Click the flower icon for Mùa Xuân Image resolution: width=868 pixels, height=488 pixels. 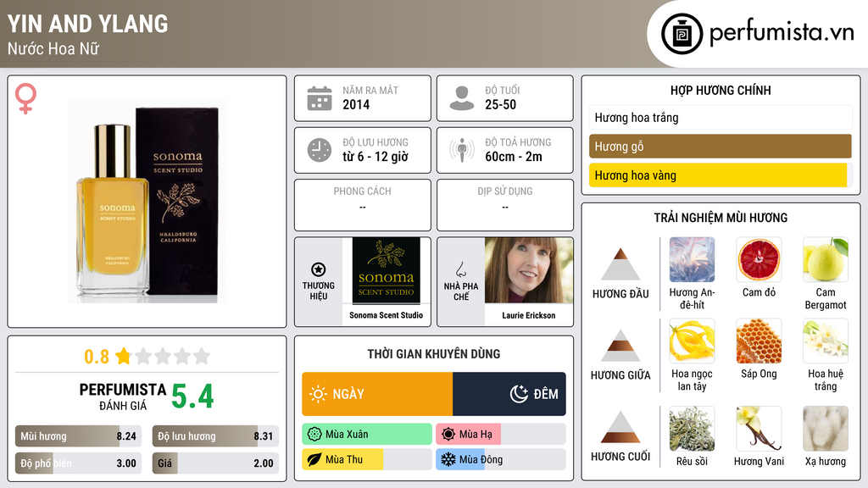pos(314,435)
